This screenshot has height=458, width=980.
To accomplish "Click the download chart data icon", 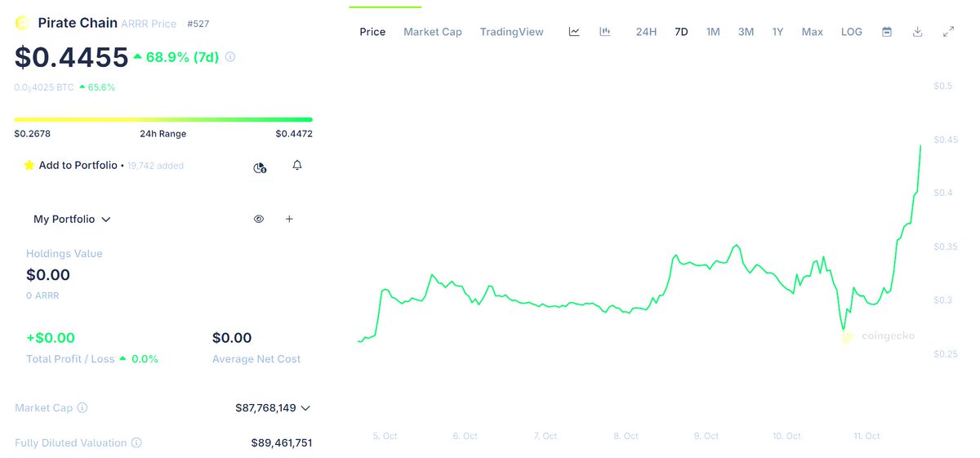I will click(x=918, y=32).
